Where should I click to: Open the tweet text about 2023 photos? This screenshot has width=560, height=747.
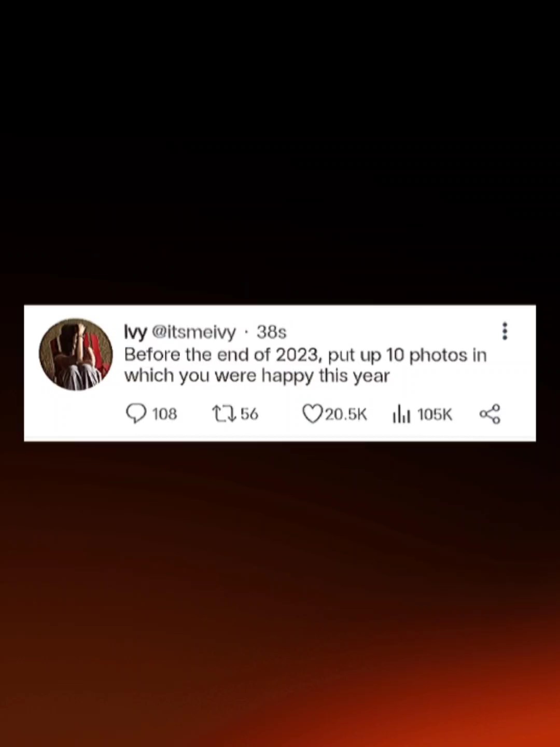click(305, 365)
